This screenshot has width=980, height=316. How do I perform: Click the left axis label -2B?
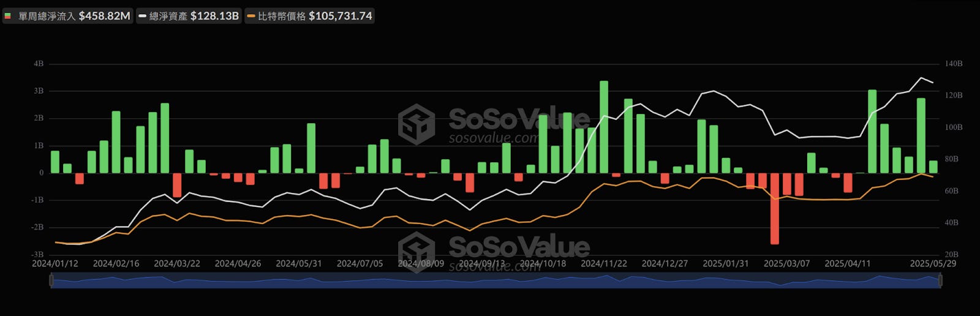point(37,227)
